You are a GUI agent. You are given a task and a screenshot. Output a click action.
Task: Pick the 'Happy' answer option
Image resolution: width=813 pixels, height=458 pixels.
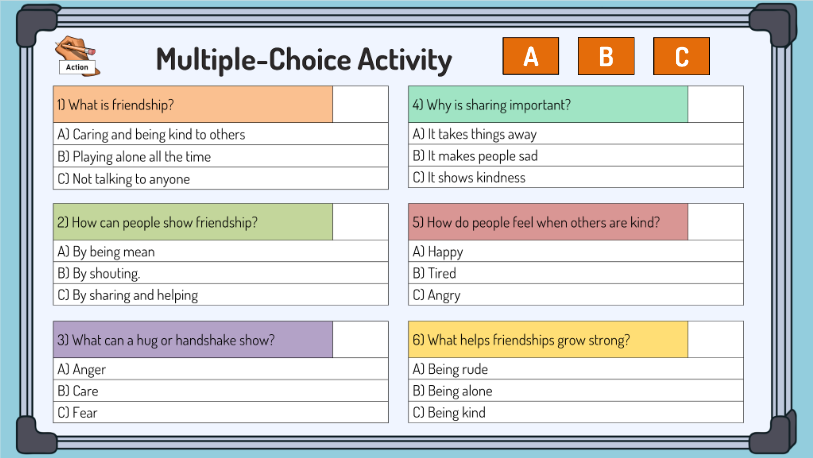coord(576,252)
